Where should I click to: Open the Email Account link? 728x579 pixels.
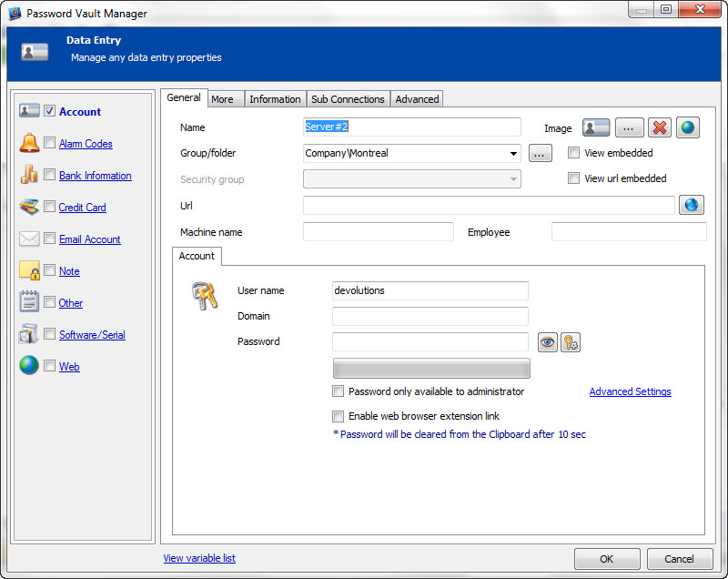[x=89, y=239]
